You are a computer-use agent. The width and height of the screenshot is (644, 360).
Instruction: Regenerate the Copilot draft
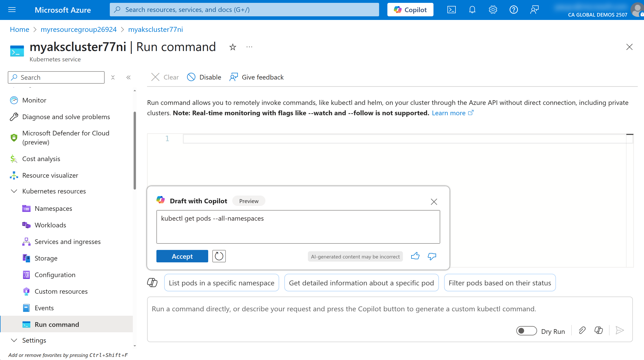click(219, 256)
